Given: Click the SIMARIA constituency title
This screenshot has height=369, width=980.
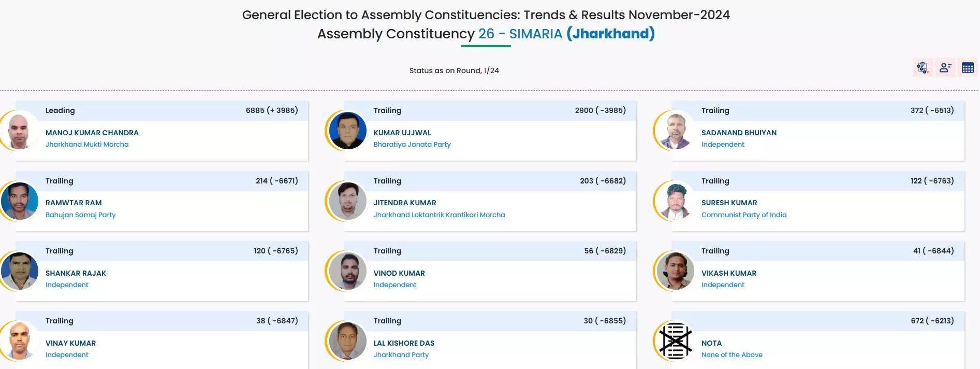Looking at the screenshot, I should point(535,34).
